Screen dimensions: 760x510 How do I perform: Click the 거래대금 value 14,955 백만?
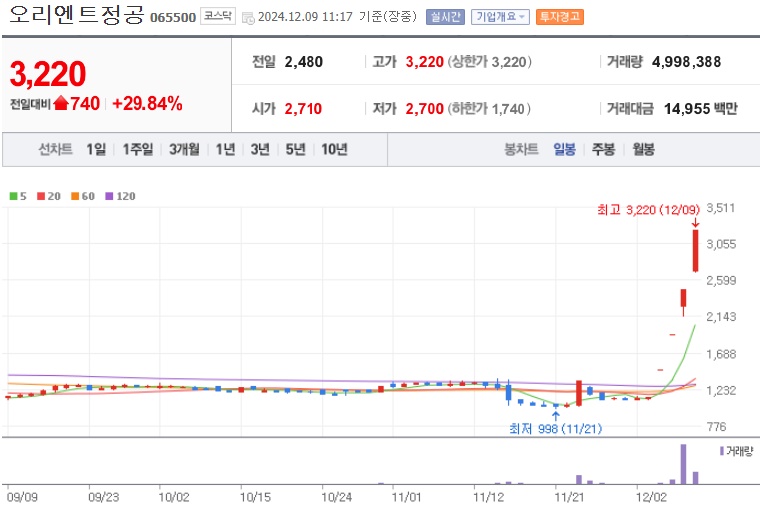click(700, 109)
